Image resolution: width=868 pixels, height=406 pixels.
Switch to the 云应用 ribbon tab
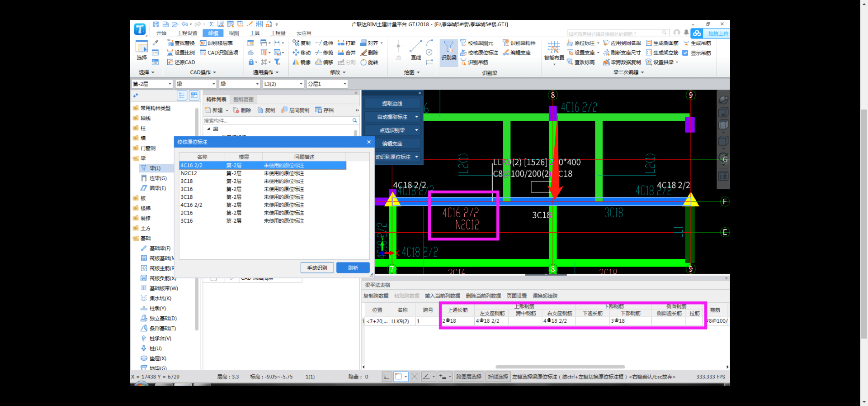click(304, 33)
